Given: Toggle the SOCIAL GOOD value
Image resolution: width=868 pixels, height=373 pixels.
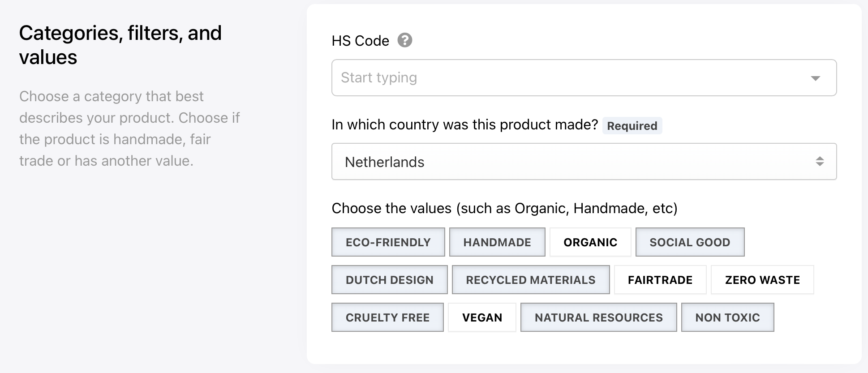Looking at the screenshot, I should click(690, 242).
